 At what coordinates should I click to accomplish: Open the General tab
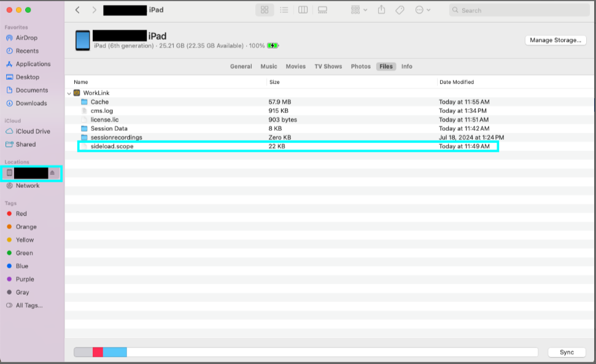[x=241, y=66]
